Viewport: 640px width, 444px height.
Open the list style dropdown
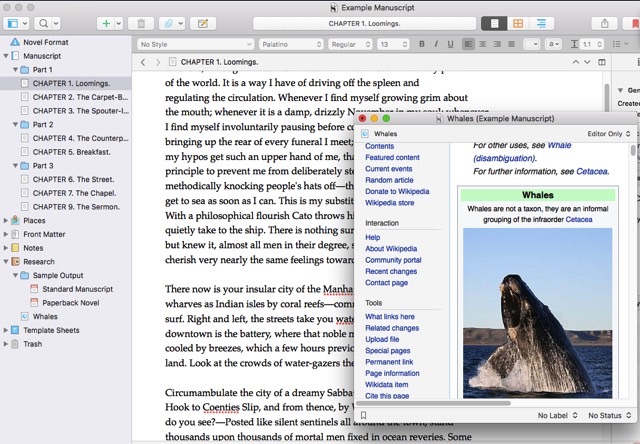[x=620, y=44]
